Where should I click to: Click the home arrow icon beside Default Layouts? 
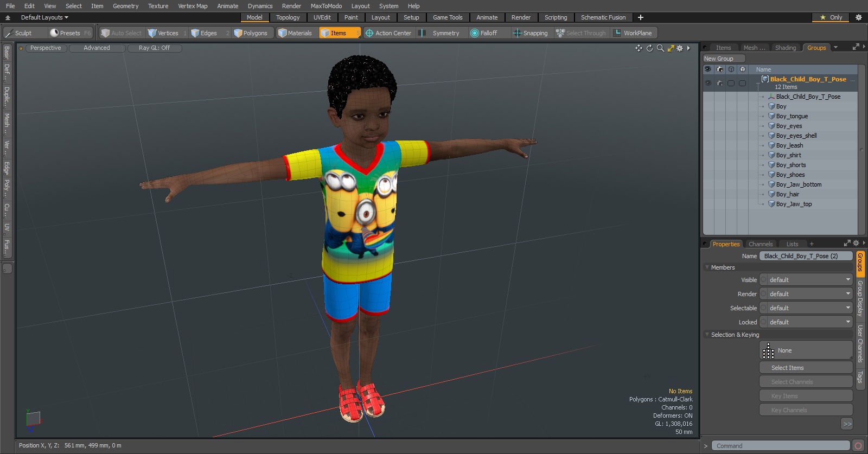[8, 17]
